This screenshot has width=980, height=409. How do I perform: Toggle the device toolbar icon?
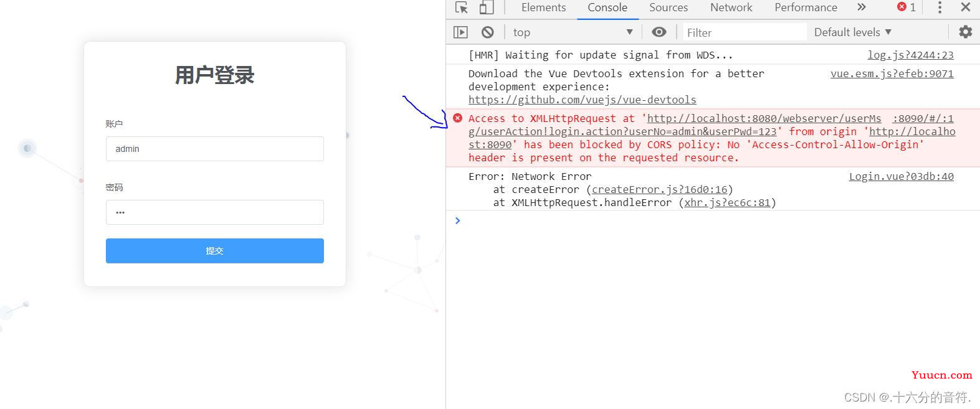coord(487,7)
